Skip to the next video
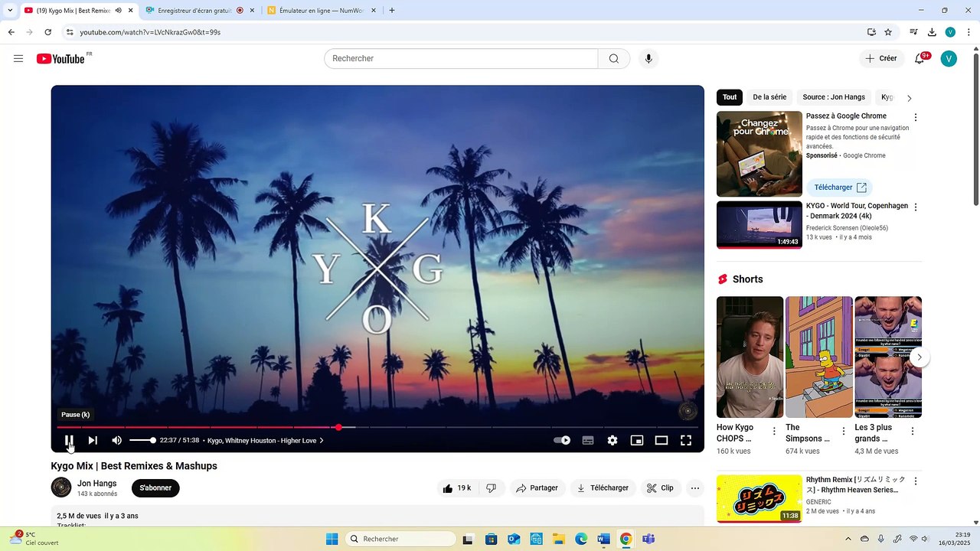The width and height of the screenshot is (980, 551). point(93,441)
